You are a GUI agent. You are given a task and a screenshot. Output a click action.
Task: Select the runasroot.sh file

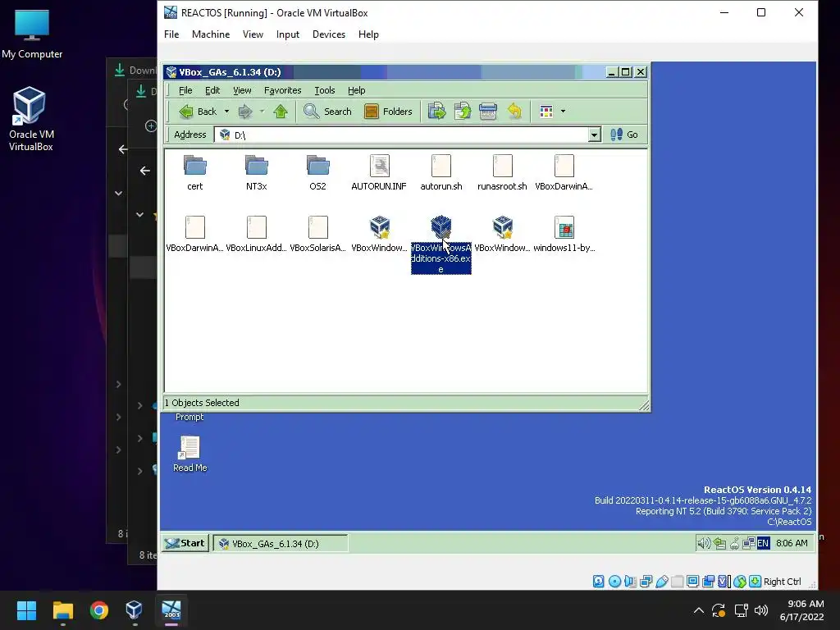[x=502, y=172]
